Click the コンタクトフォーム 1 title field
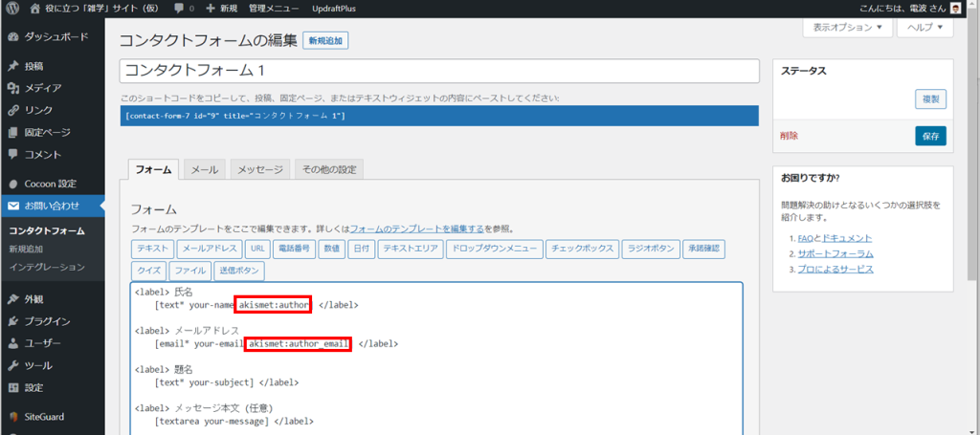The width and height of the screenshot is (980, 435). pos(439,71)
